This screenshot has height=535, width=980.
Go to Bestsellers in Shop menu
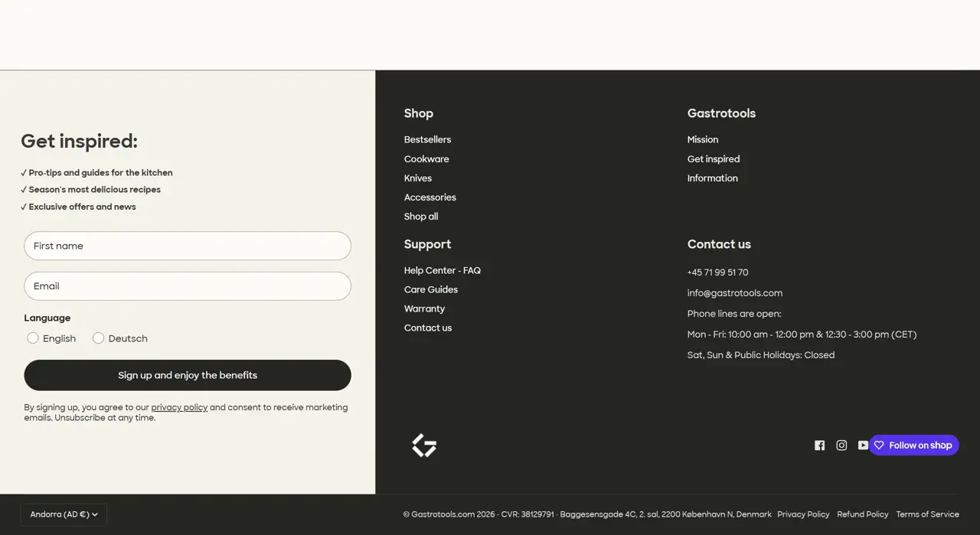[427, 139]
